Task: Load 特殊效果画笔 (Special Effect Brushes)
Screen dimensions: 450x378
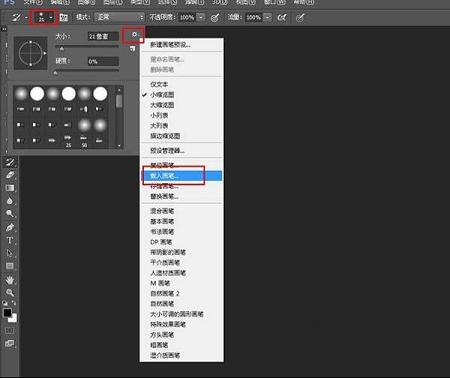Action: pyautogui.click(x=168, y=324)
